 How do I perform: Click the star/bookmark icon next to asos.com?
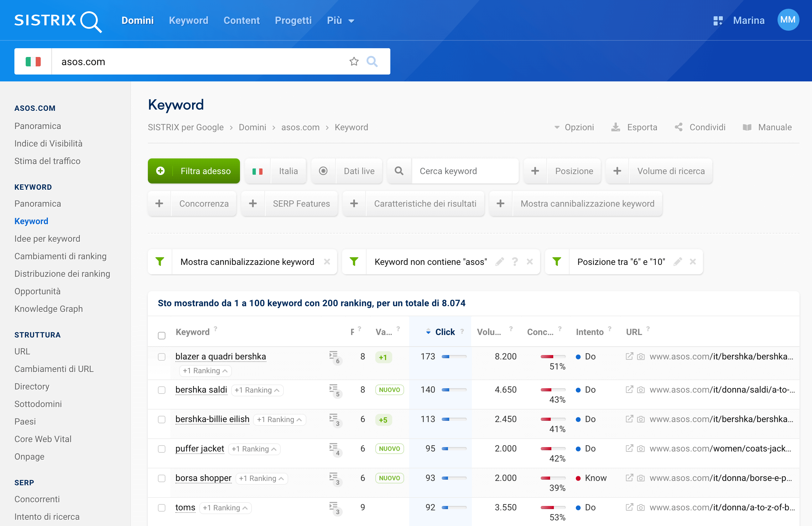coord(353,62)
